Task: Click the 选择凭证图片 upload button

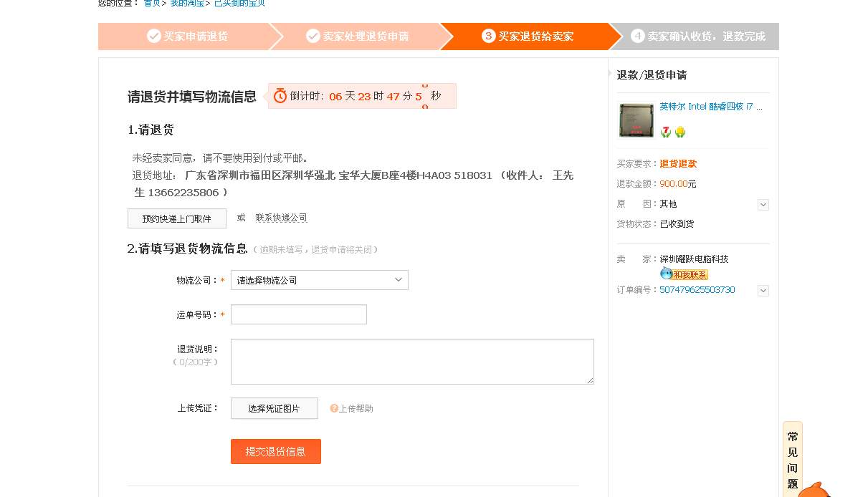Action: (x=275, y=408)
